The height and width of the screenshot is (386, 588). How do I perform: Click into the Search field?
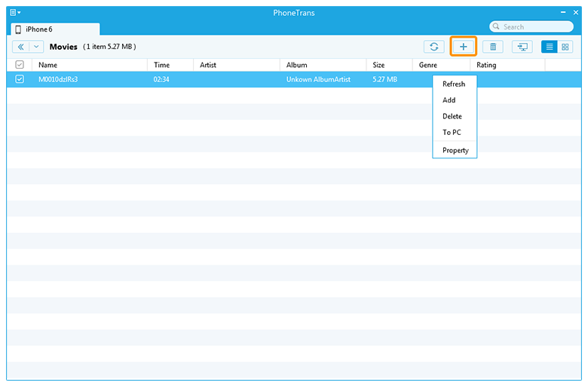point(535,27)
